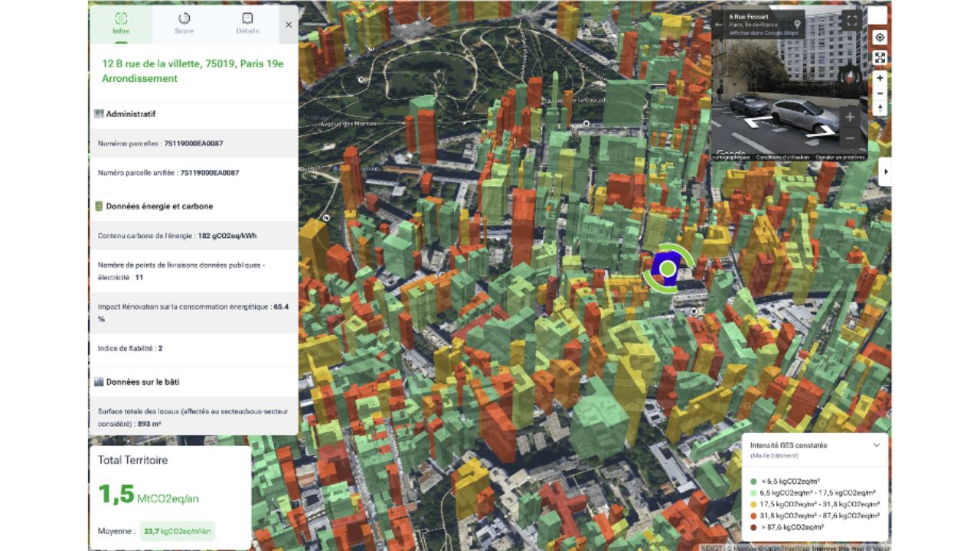Click the 'Signaler un problème' link
Image resolution: width=980 pixels, height=551 pixels.
pos(840,157)
